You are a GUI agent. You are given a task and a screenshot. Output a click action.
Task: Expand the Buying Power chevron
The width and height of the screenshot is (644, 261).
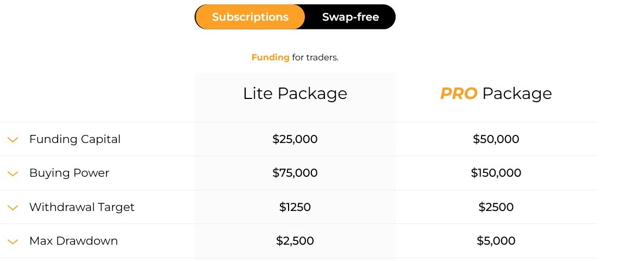[13, 173]
